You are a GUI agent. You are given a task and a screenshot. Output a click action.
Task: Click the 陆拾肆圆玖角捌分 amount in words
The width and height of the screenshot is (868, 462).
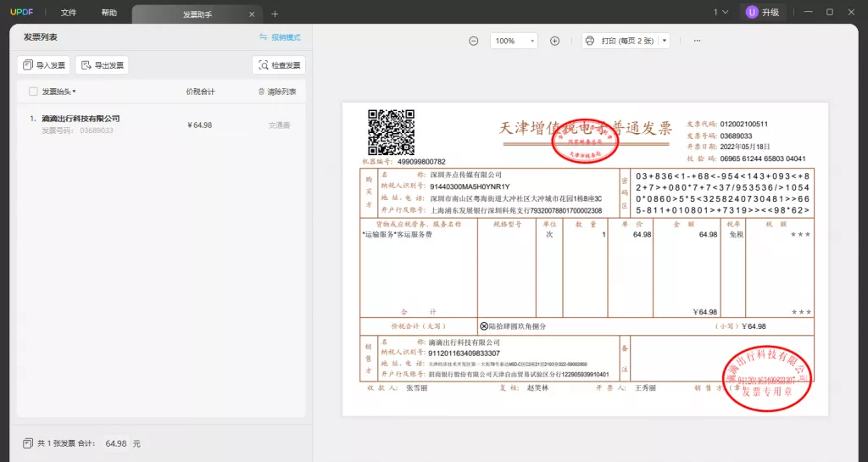click(x=517, y=326)
